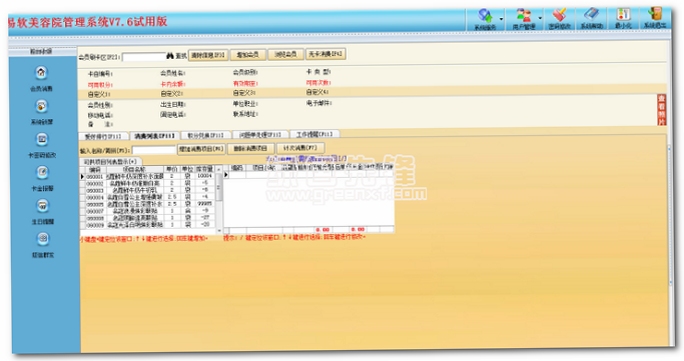Switch to the 消费列表 tab
This screenshot has height=361, width=684.
[x=154, y=136]
